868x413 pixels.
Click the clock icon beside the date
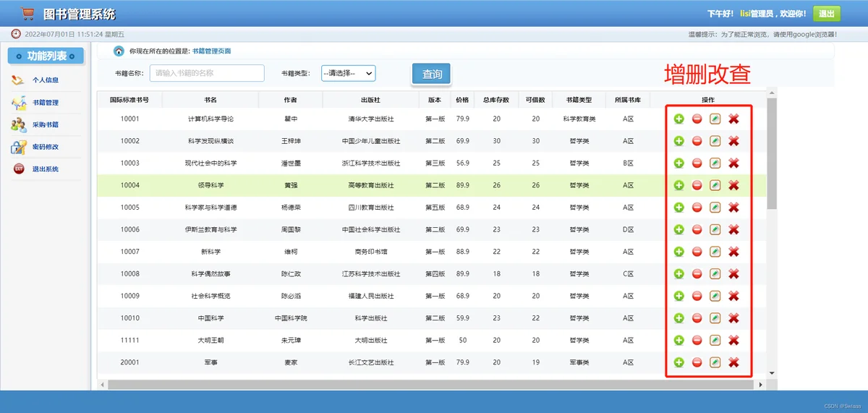[x=16, y=34]
